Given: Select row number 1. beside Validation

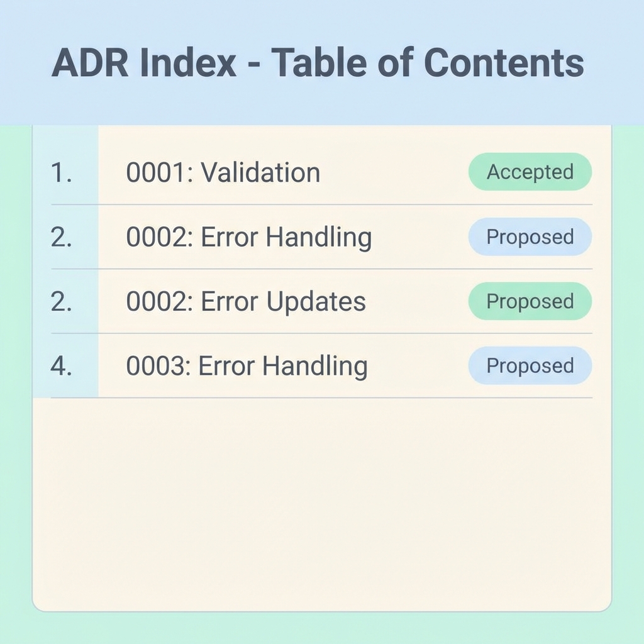Looking at the screenshot, I should 61,172.
